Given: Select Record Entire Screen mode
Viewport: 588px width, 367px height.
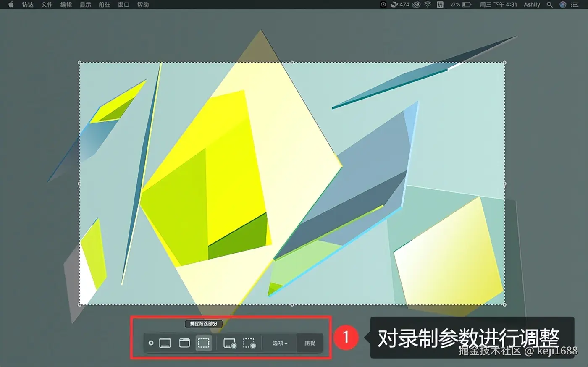Looking at the screenshot, I should pyautogui.click(x=230, y=343).
